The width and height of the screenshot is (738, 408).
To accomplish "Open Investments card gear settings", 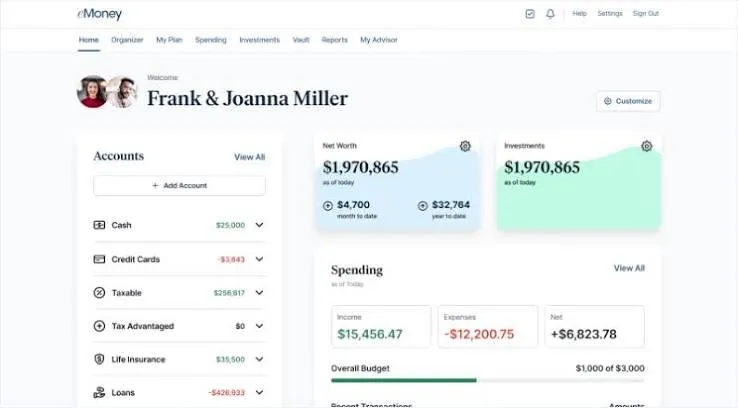I will pyautogui.click(x=647, y=146).
